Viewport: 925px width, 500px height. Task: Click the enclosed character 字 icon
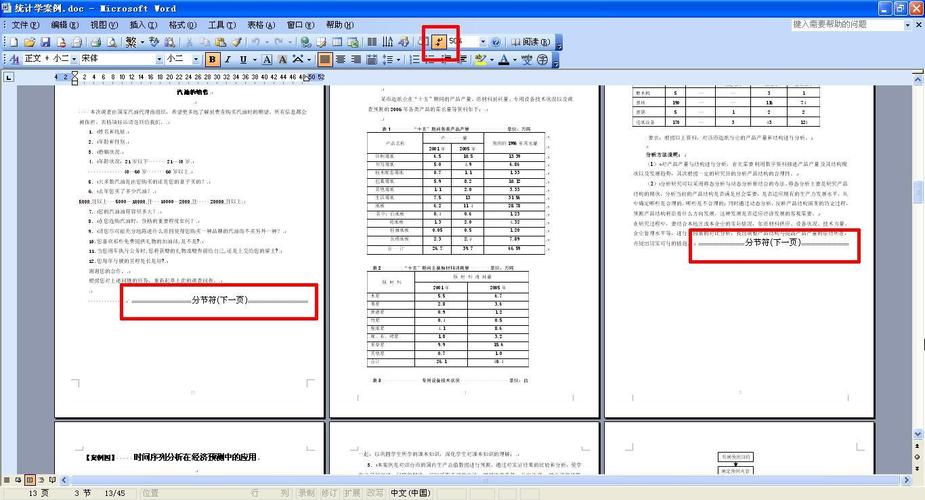coord(543,59)
